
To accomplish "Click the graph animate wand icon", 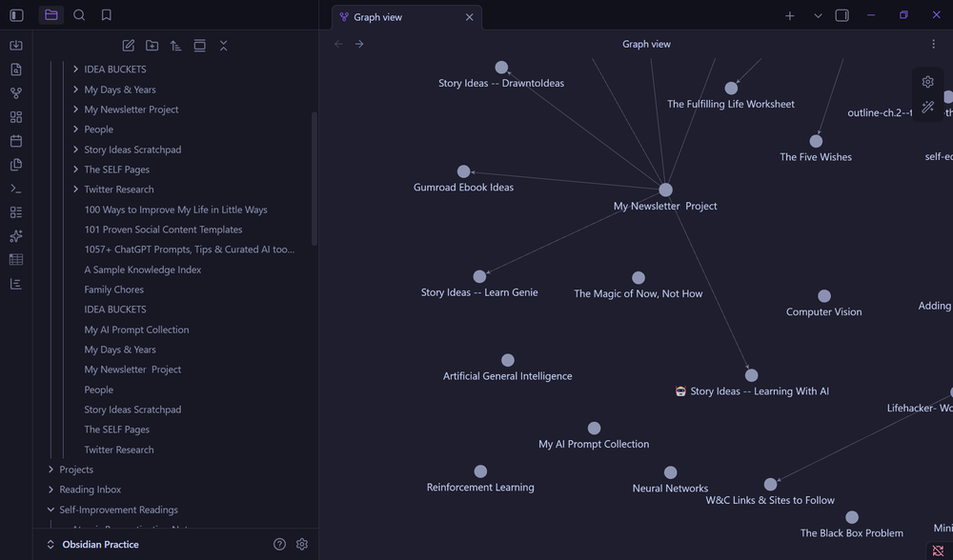I will [927, 108].
